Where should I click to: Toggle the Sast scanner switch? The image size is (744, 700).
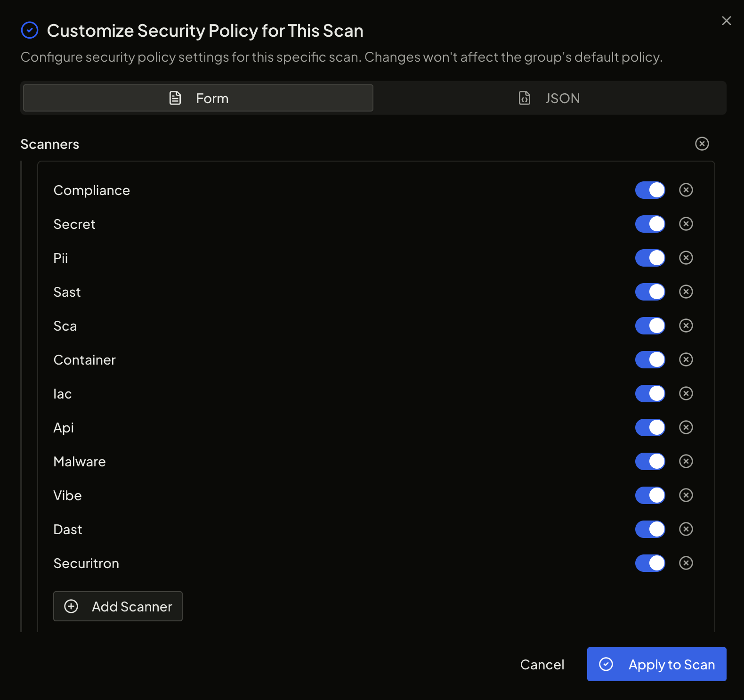click(x=650, y=292)
